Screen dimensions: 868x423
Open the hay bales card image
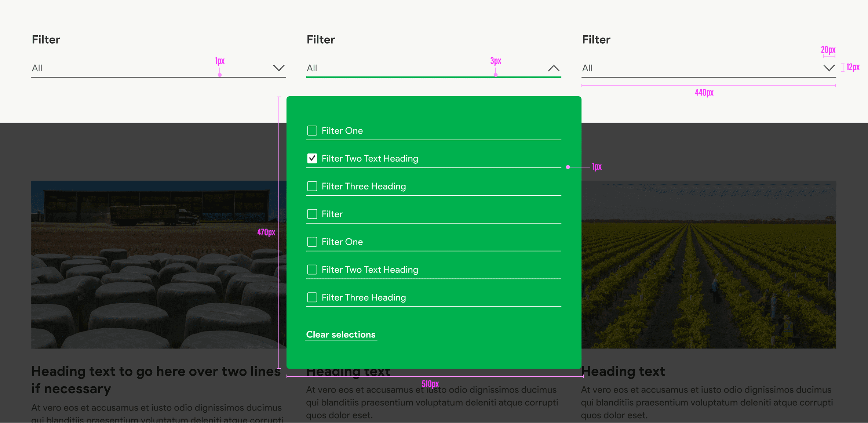point(158,264)
